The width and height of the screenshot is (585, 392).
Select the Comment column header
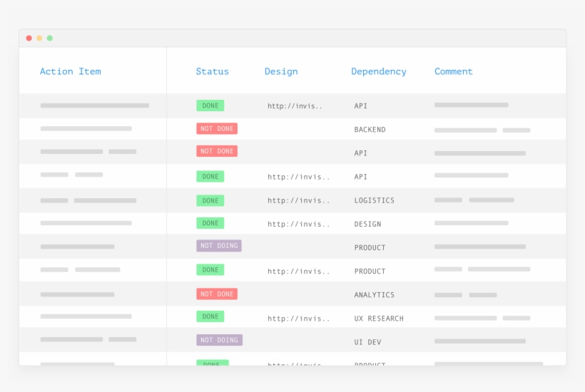pyautogui.click(x=453, y=71)
